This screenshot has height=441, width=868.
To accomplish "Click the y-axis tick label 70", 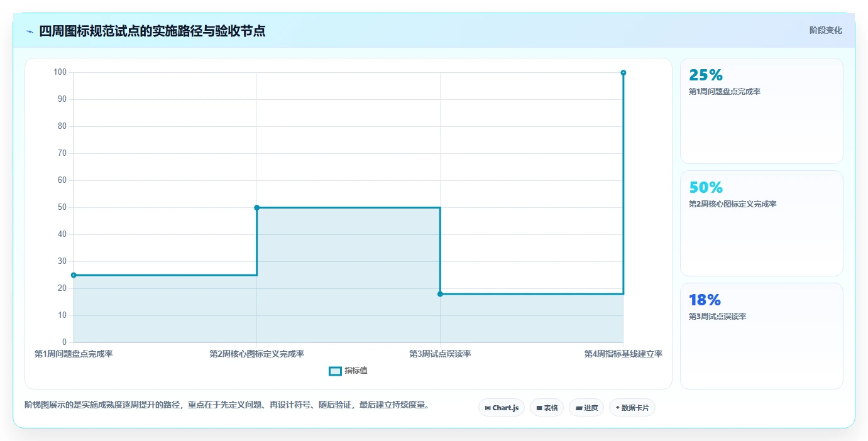I will click(x=62, y=153).
